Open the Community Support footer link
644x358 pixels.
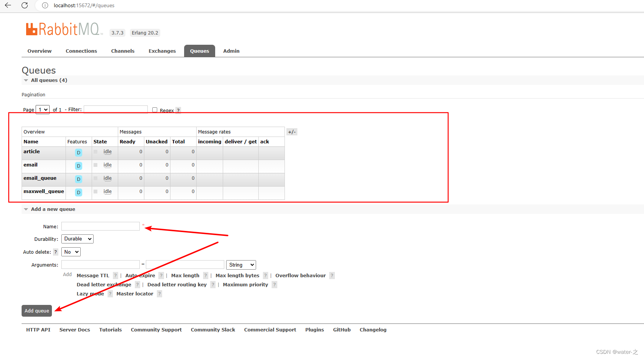click(156, 330)
